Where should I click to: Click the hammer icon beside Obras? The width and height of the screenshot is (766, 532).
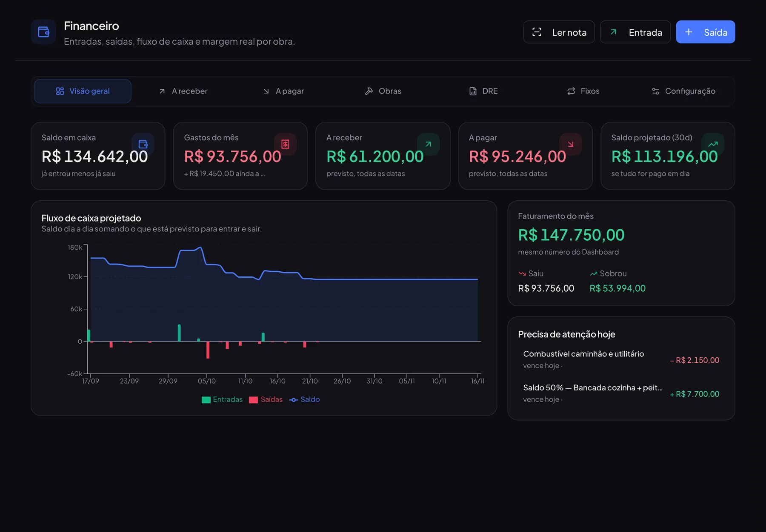pyautogui.click(x=369, y=91)
